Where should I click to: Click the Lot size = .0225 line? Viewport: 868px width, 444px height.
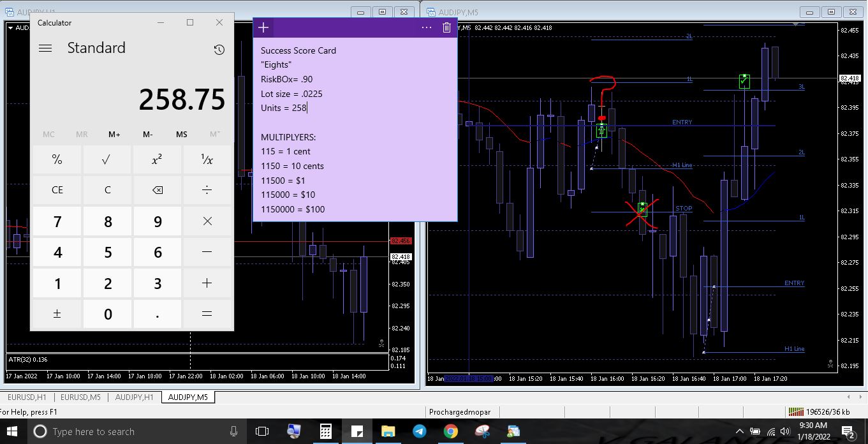tap(291, 94)
